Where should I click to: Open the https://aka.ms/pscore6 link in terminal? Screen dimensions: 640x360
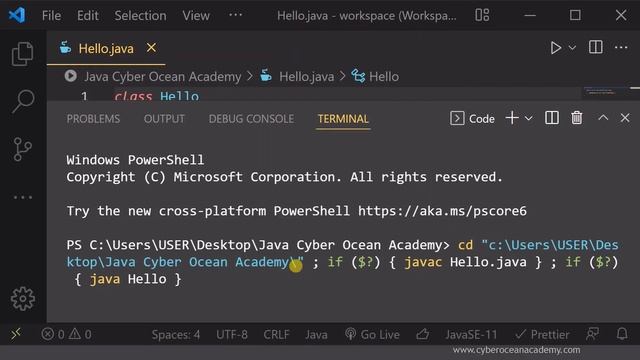pyautogui.click(x=442, y=211)
